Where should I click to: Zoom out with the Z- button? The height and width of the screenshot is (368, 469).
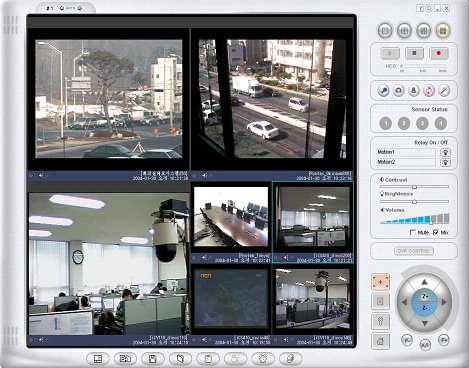pos(424,309)
